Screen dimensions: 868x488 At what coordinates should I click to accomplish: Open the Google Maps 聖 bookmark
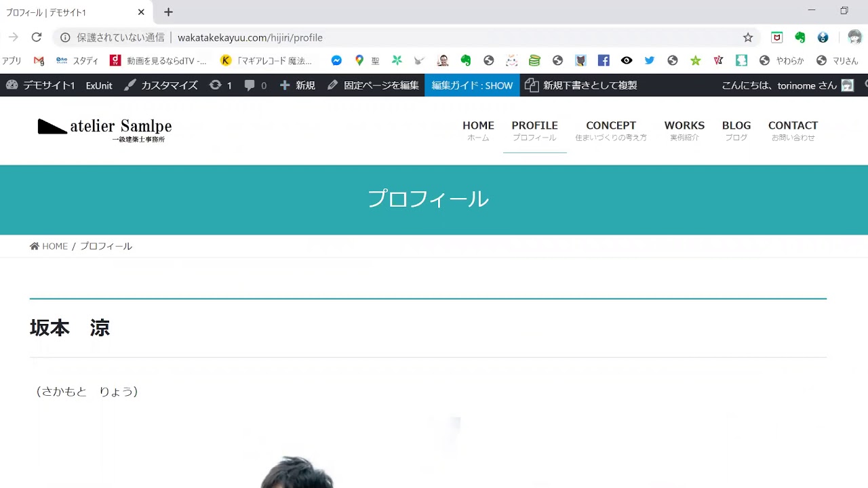366,60
